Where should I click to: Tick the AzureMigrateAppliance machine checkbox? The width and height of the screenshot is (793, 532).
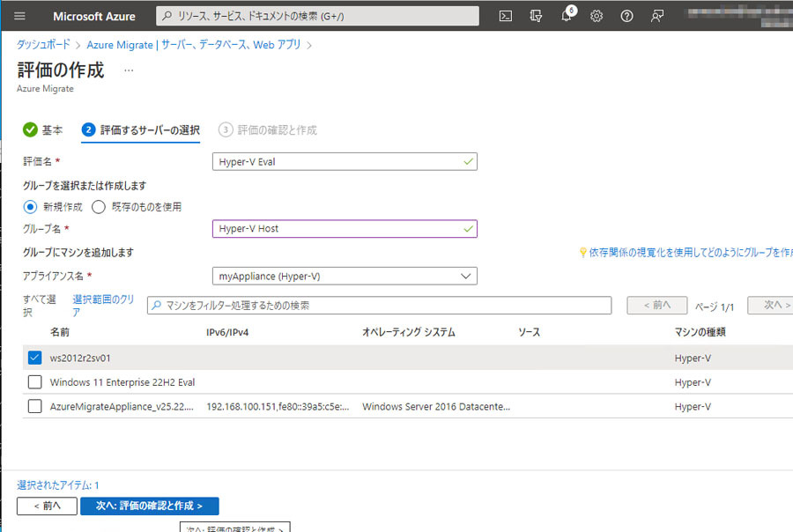click(34, 406)
